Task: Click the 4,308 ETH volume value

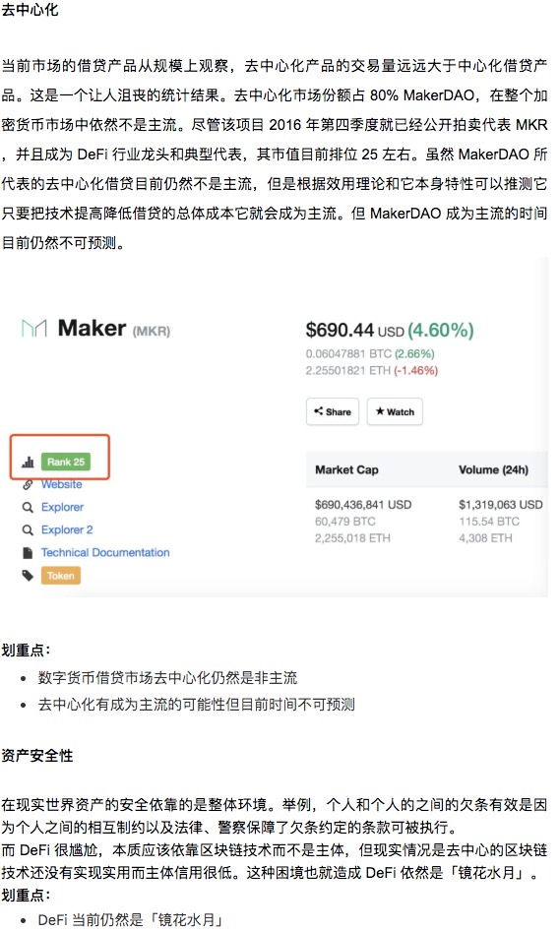Action: [485, 538]
